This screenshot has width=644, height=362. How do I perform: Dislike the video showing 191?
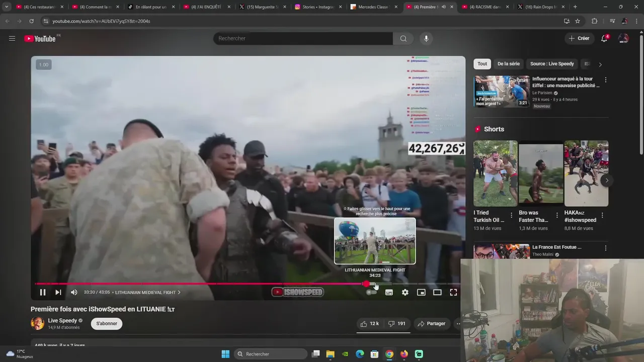397,323
